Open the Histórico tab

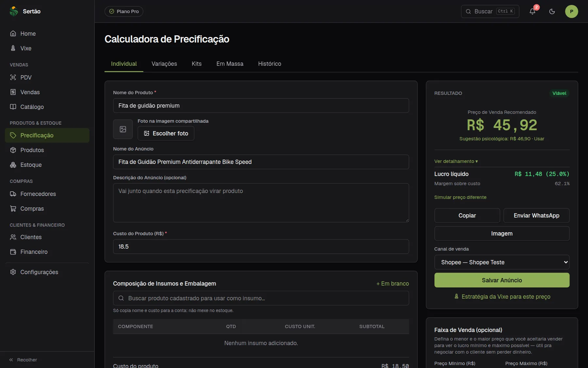pyautogui.click(x=269, y=64)
